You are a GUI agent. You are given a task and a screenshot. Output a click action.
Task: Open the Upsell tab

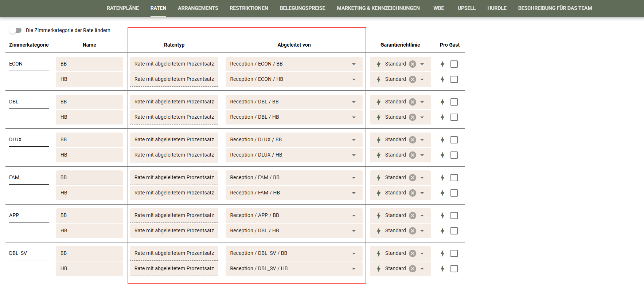tap(467, 8)
